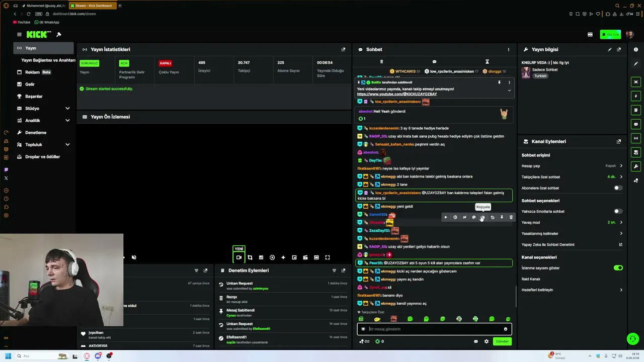Image resolution: width=644 pixels, height=362 pixels.
Task: Open the emoji picker in message box
Action: tap(506, 329)
